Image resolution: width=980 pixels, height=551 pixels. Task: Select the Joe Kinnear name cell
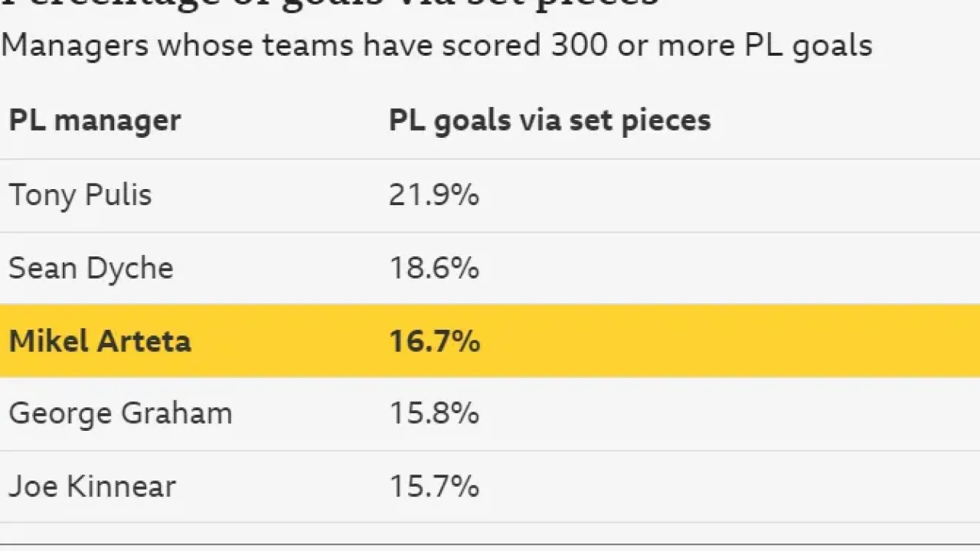coord(92,487)
